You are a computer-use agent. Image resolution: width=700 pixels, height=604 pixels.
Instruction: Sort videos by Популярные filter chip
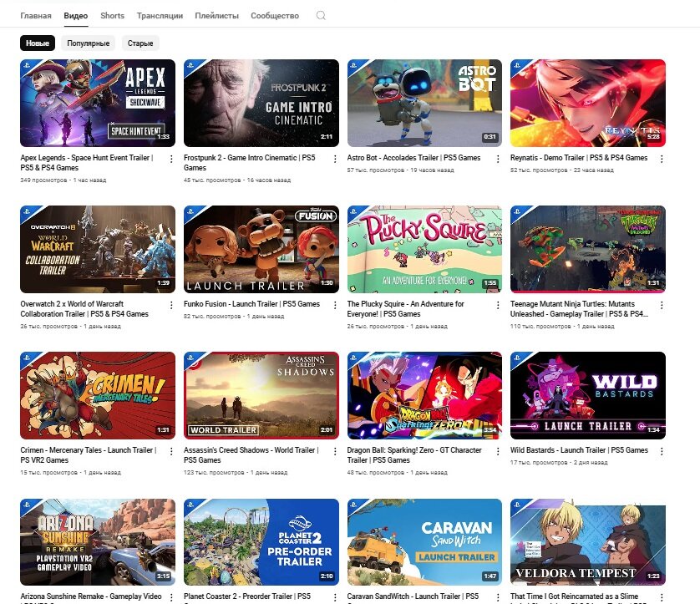[88, 43]
